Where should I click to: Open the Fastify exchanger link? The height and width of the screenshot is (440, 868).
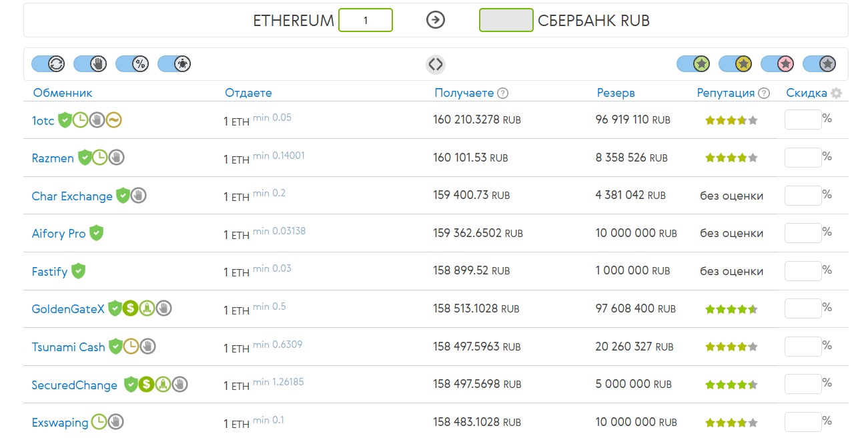(x=49, y=272)
